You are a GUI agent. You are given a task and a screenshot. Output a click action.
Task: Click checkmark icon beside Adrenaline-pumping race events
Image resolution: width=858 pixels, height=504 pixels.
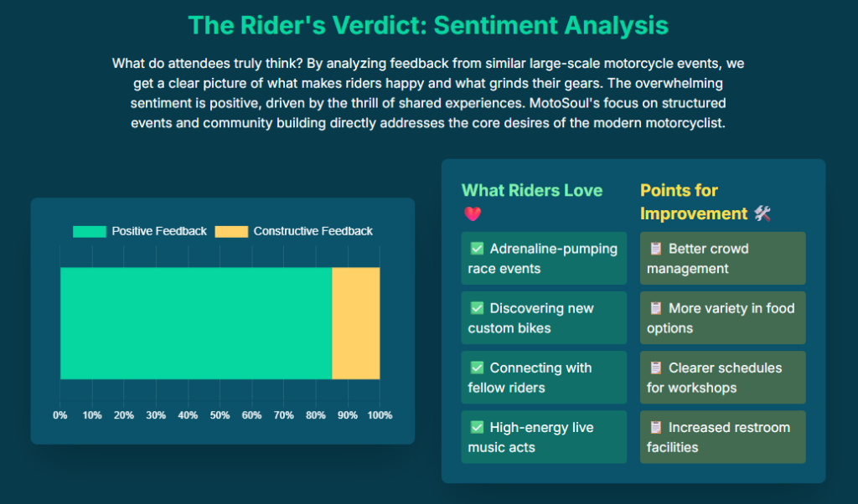(x=477, y=249)
